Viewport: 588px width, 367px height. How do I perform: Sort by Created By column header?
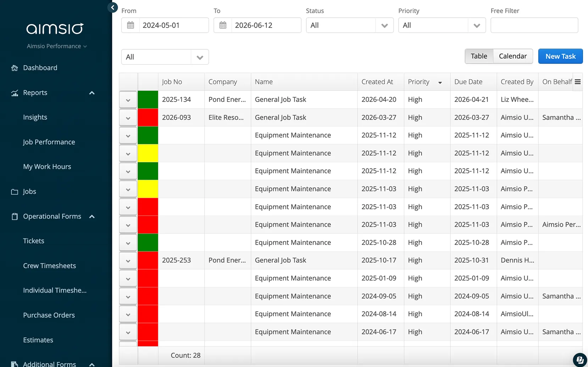(517, 82)
